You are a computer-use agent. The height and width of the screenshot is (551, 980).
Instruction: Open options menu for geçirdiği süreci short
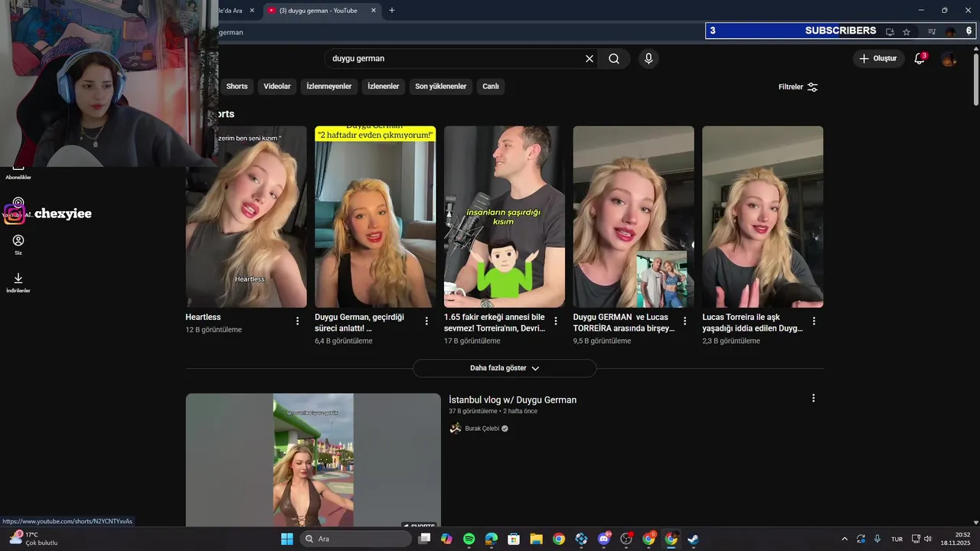pos(426,321)
